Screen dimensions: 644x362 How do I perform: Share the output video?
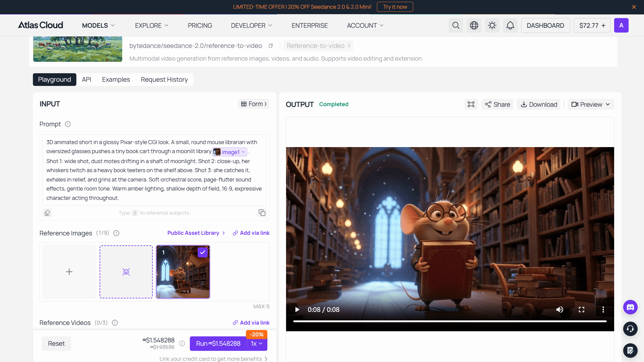497,104
